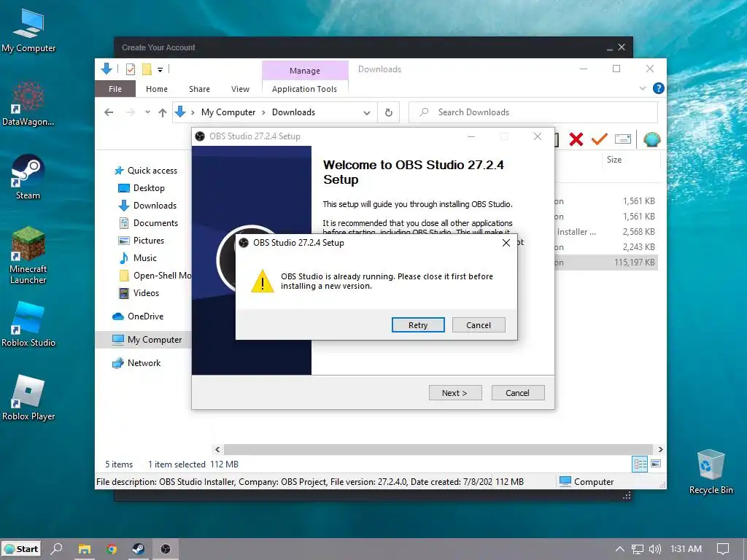Open File Explorer from taskbar
The height and width of the screenshot is (560, 747).
click(x=85, y=549)
